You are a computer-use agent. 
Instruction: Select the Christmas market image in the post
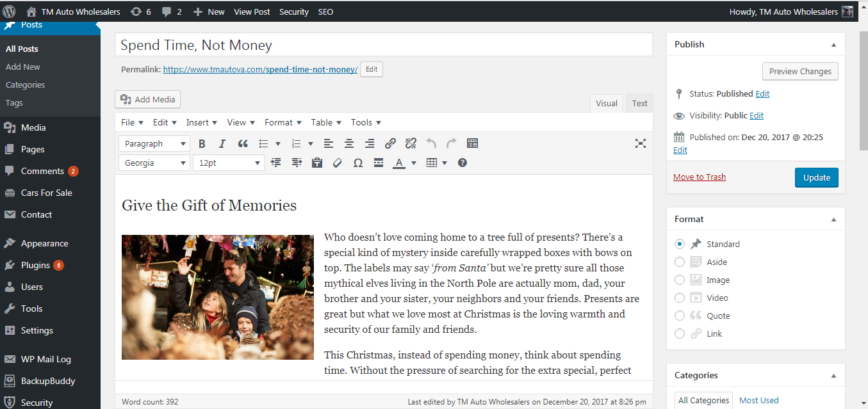pos(218,297)
